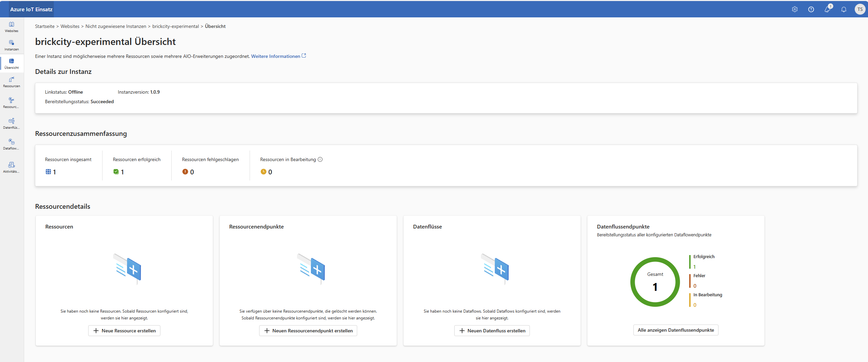This screenshot has height=362, width=868.
Task: Open Dataflow endpoints sidebar icon
Action: 12,144
